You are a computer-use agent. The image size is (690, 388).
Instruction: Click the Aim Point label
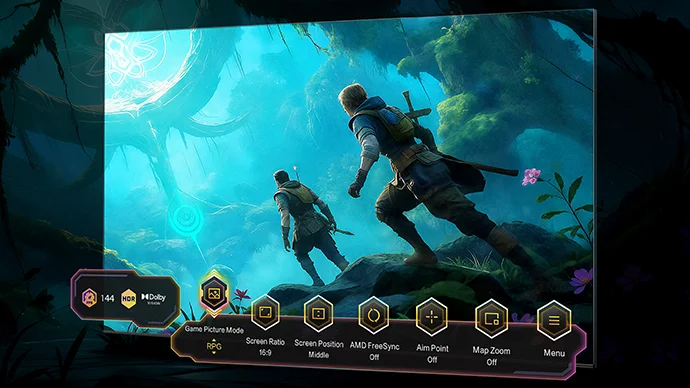tap(432, 348)
